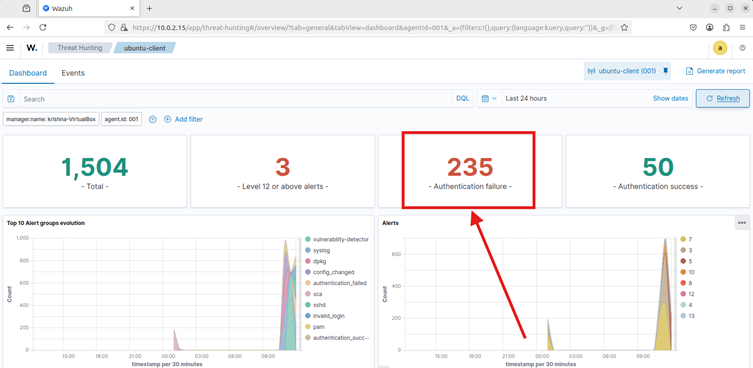
Task: Click the Firefox View icon in the tab bar
Action: [26, 8]
